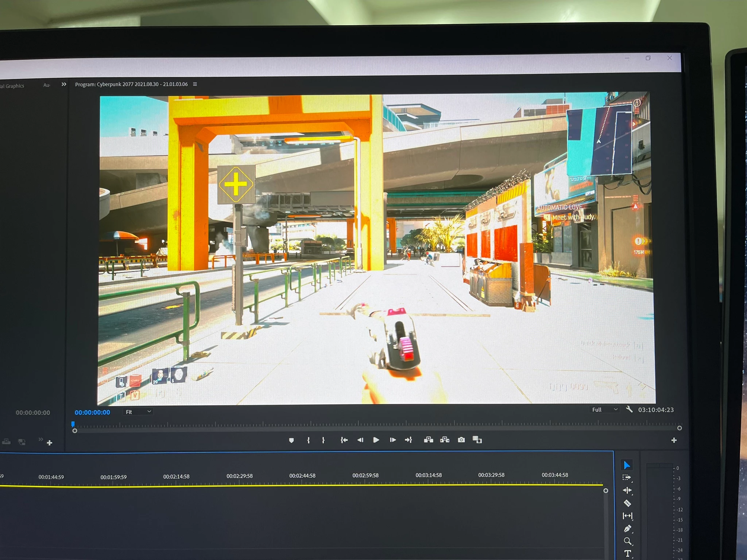
Task: Select the Ripple Edit tool
Action: point(627,490)
